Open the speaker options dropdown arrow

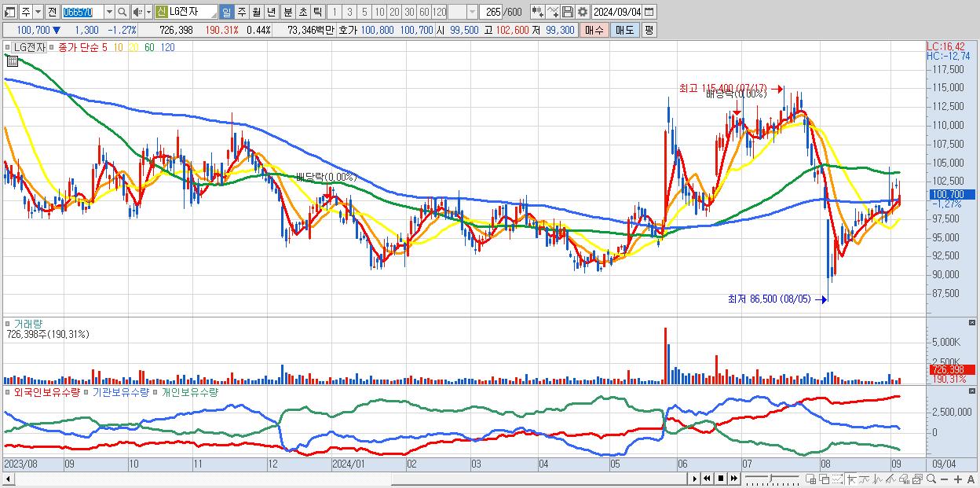click(x=148, y=12)
